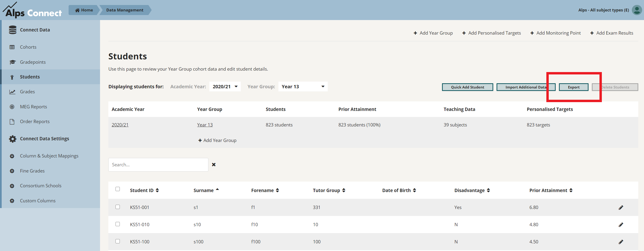The image size is (644, 251).
Task: Click the Gradepoints graduation cap icon
Action: tap(12, 62)
